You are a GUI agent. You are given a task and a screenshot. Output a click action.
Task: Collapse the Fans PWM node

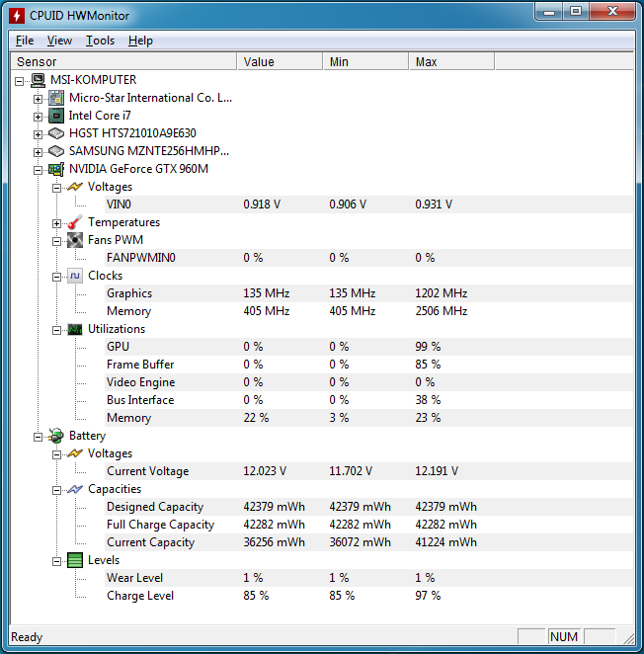pos(56,241)
